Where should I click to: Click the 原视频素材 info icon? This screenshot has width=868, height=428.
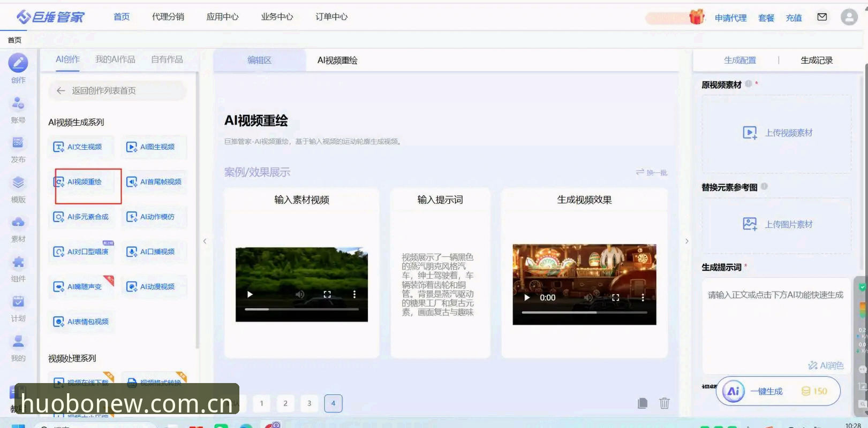748,83
